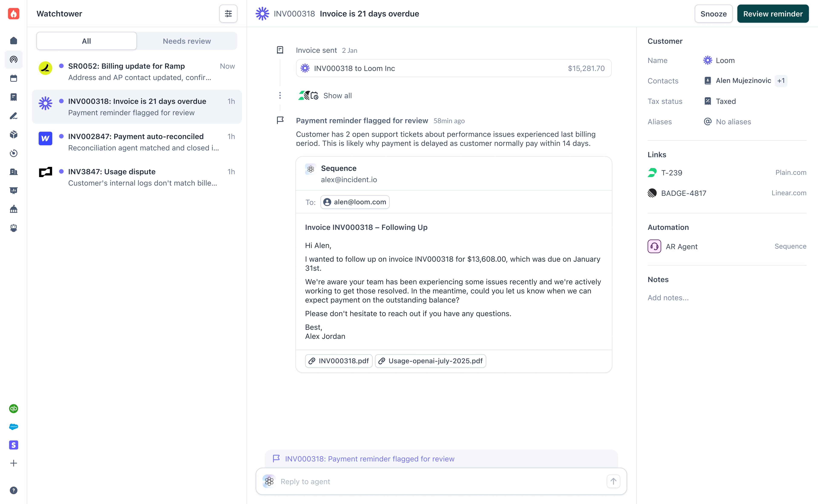Open the filter settings icon beside Watchtower
Image resolution: width=818 pixels, height=504 pixels.
click(x=228, y=14)
